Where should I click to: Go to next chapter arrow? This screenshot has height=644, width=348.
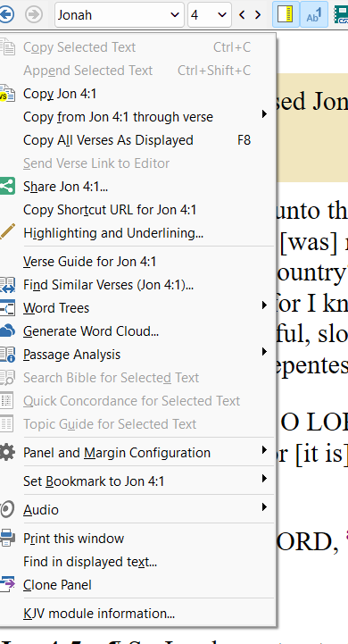pos(258,15)
